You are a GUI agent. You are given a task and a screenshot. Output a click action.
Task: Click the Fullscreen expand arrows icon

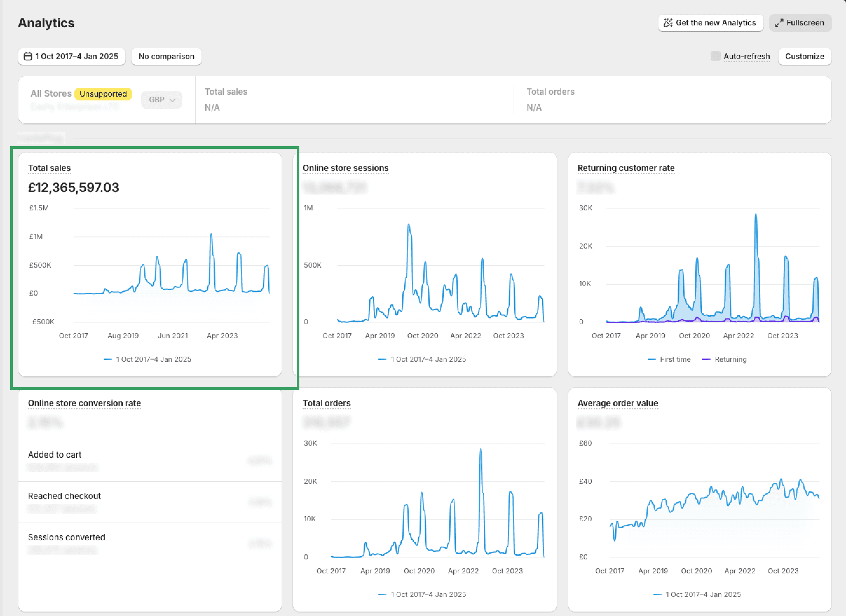(779, 23)
